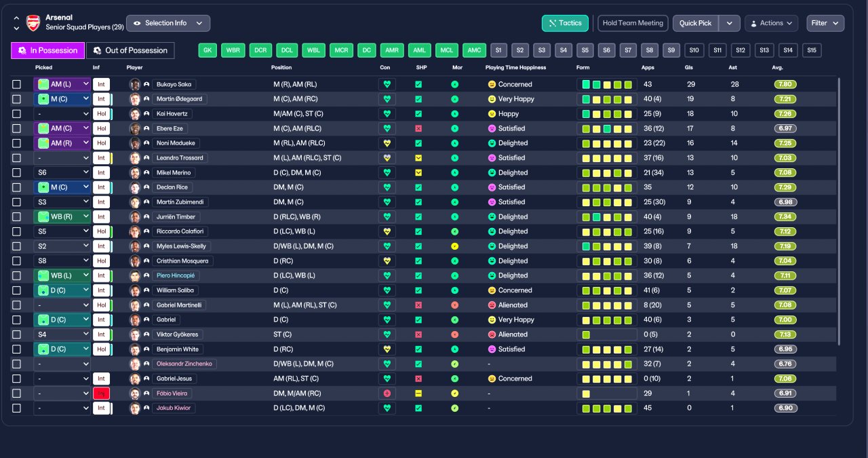868x458 pixels.
Task: Open Oleksandr Zinchenko's player name link
Action: pyautogui.click(x=184, y=364)
